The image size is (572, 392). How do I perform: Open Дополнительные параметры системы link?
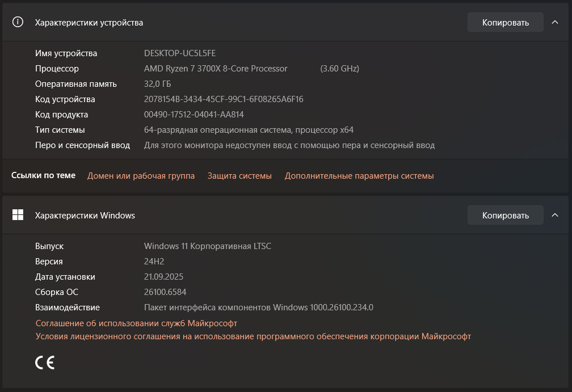pos(359,176)
